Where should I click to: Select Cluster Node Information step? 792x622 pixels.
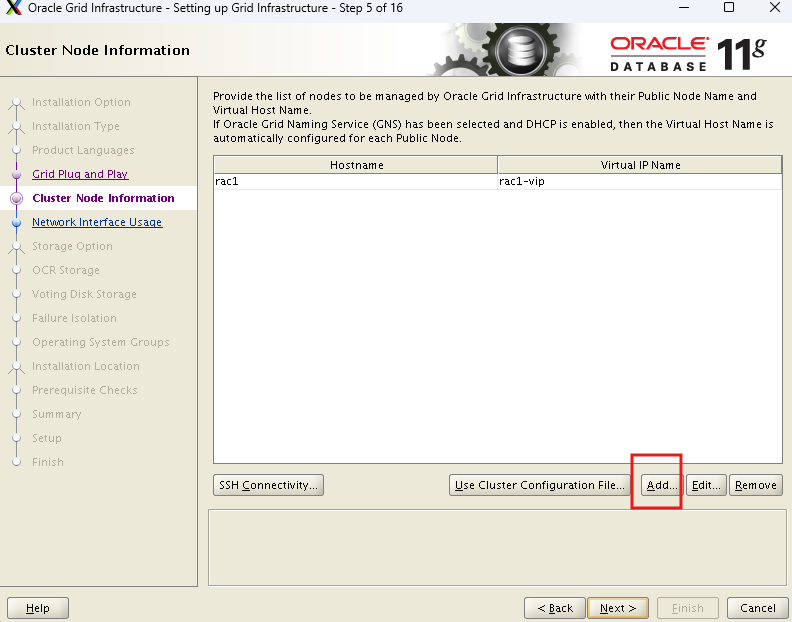103,198
